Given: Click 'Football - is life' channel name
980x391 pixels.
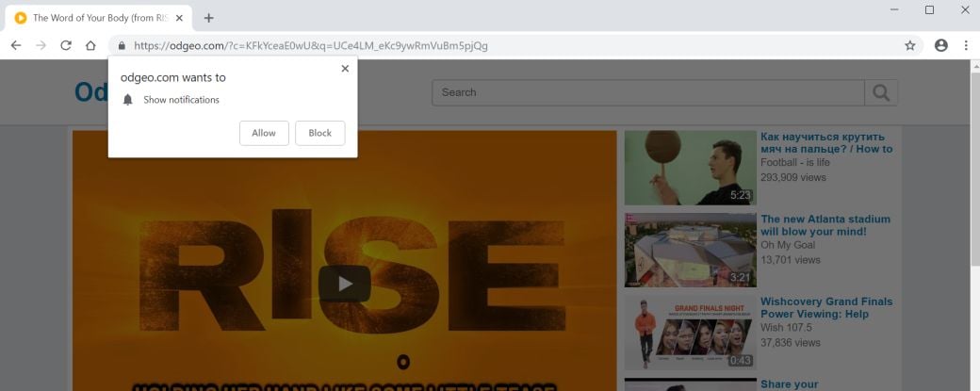Looking at the screenshot, I should pos(795,162).
